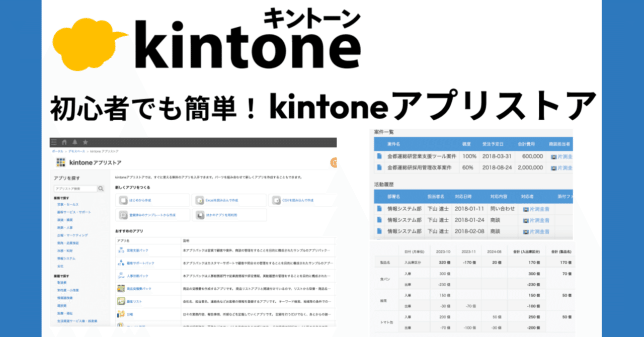Open the hamburger menu in the top bar

tap(54, 141)
